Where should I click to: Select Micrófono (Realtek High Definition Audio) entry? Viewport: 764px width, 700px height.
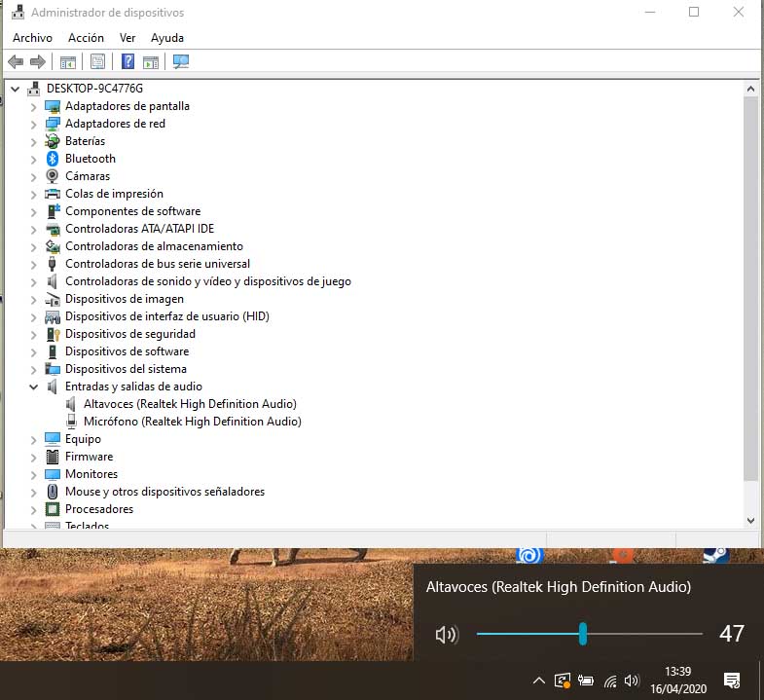[x=193, y=422]
